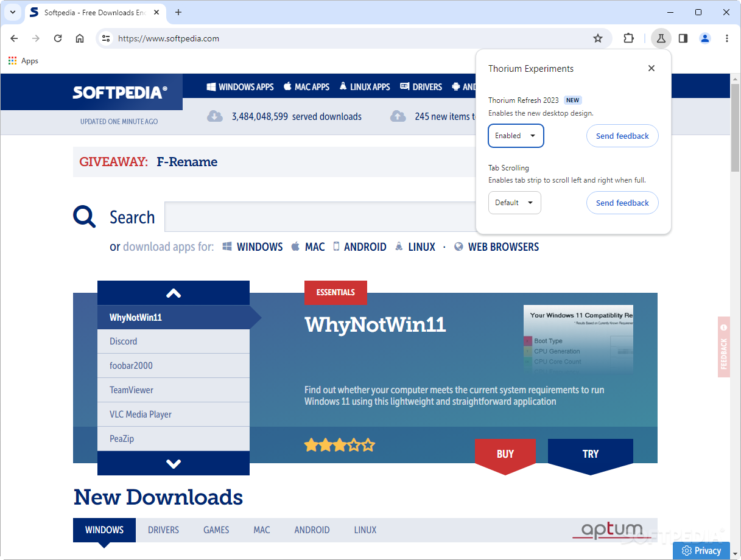
Task: Reload the Softpedia page
Action: tap(58, 38)
